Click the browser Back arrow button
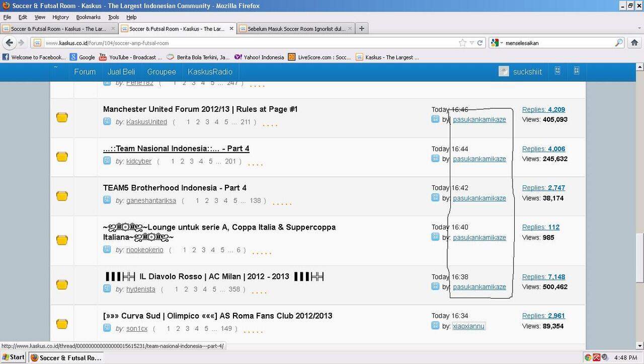Image resolution: width=644 pixels, height=364 pixels. click(x=10, y=43)
